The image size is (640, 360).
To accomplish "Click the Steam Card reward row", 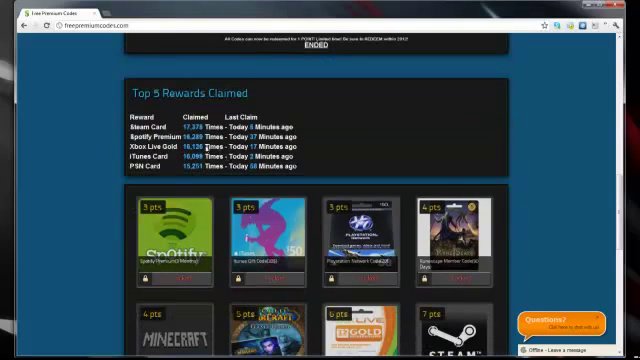I will point(211,127).
